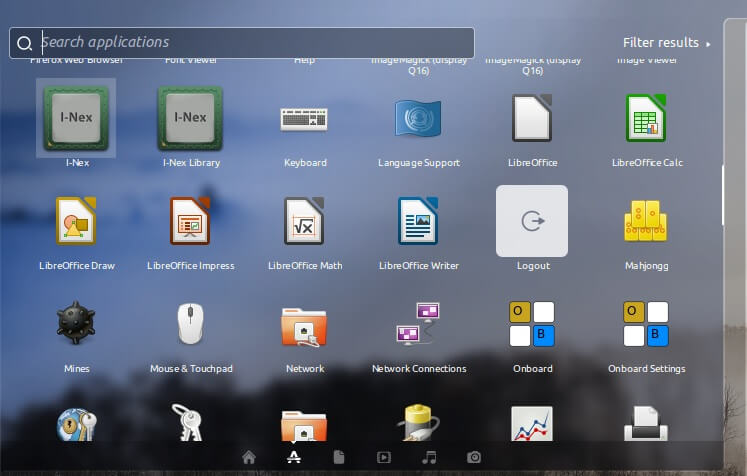Click the Logout icon

click(532, 221)
